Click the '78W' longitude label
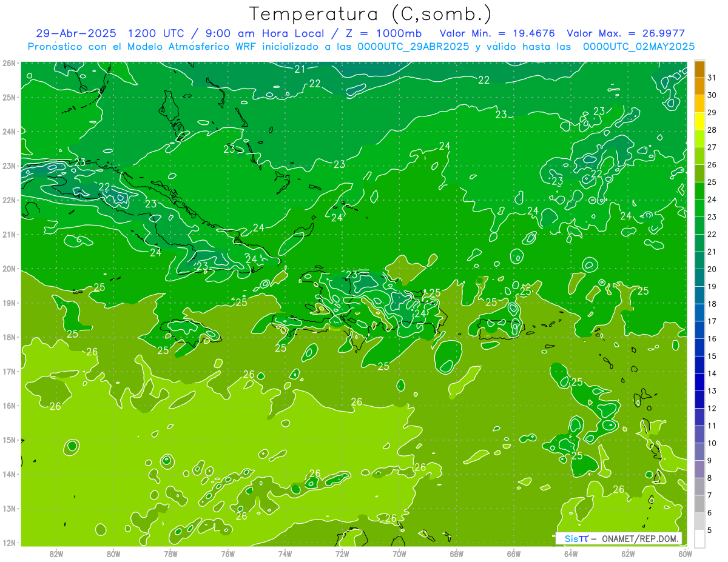The height and width of the screenshot is (562, 728). coord(170,554)
